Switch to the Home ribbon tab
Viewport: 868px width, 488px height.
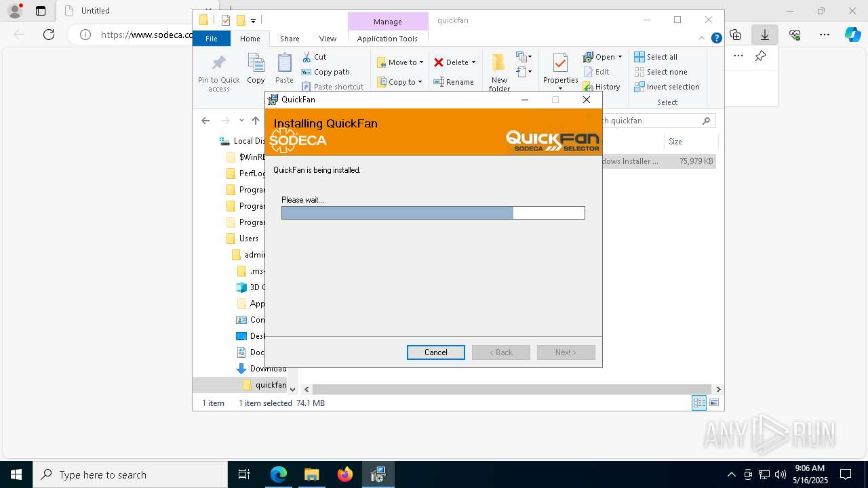coord(250,39)
